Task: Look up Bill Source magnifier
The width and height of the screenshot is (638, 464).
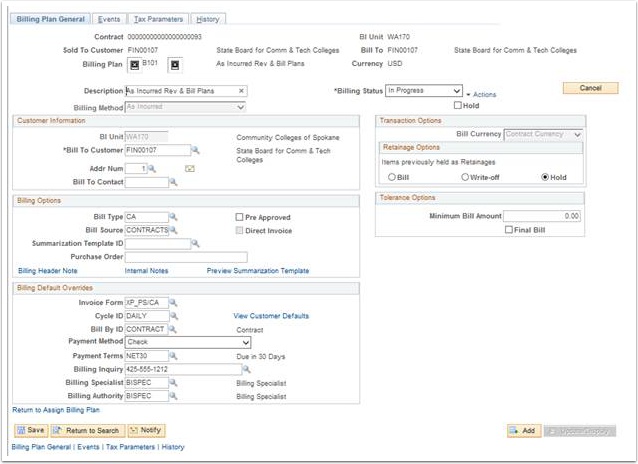Action: coord(174,230)
